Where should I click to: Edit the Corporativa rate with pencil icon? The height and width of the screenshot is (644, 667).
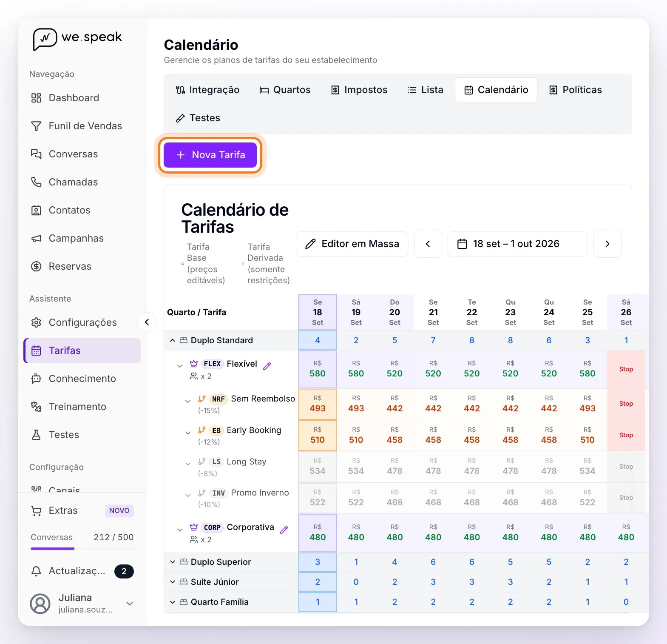click(x=284, y=530)
